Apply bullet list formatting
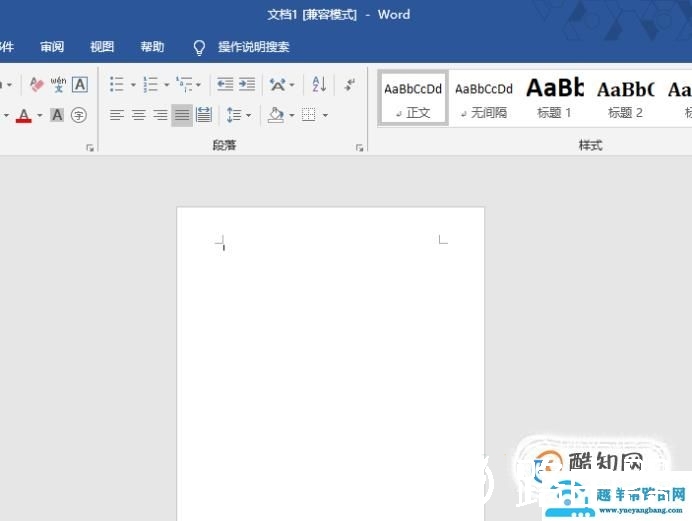The image size is (692, 521). [117, 84]
